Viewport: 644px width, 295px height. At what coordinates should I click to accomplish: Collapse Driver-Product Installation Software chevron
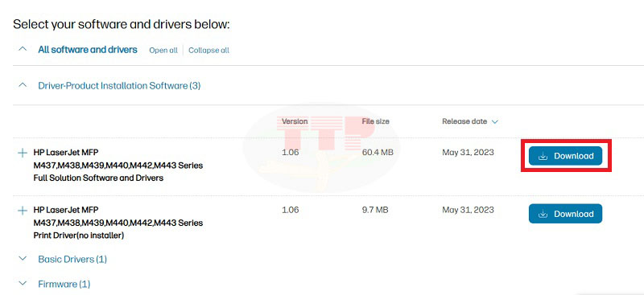(23, 85)
